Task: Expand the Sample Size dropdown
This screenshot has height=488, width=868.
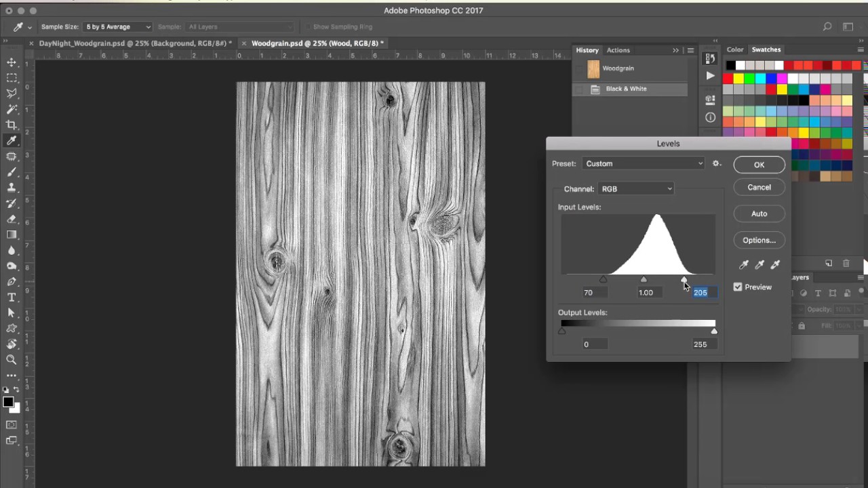Action: 117,27
